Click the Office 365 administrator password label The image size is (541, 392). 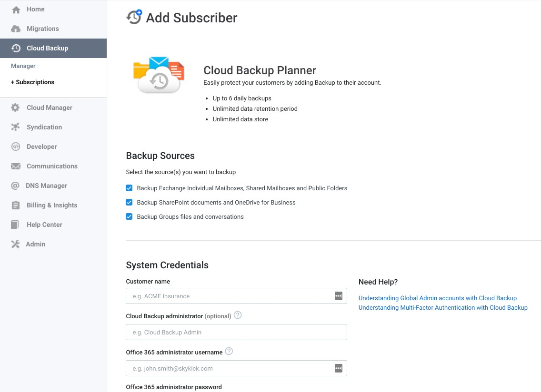[x=174, y=387]
